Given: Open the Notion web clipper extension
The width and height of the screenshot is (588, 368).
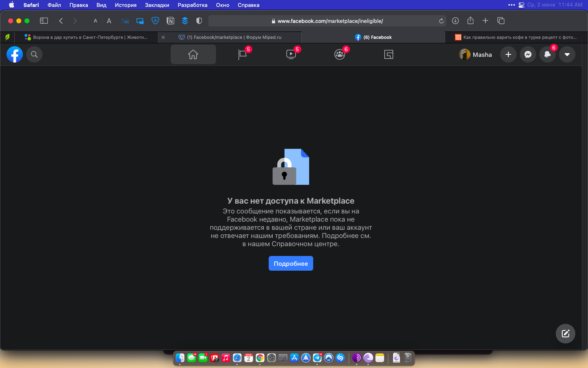Looking at the screenshot, I should coord(170,21).
